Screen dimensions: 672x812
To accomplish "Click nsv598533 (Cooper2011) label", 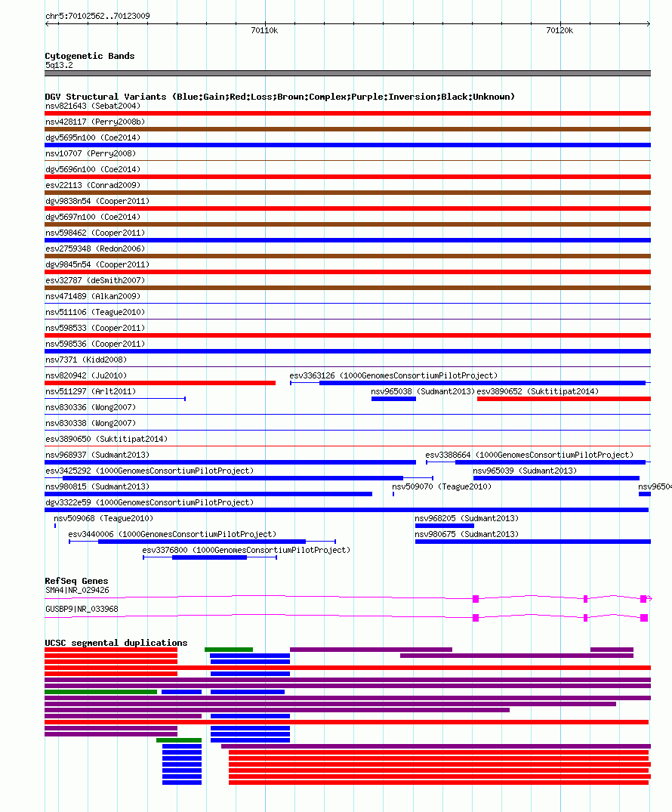I will coord(95,329).
